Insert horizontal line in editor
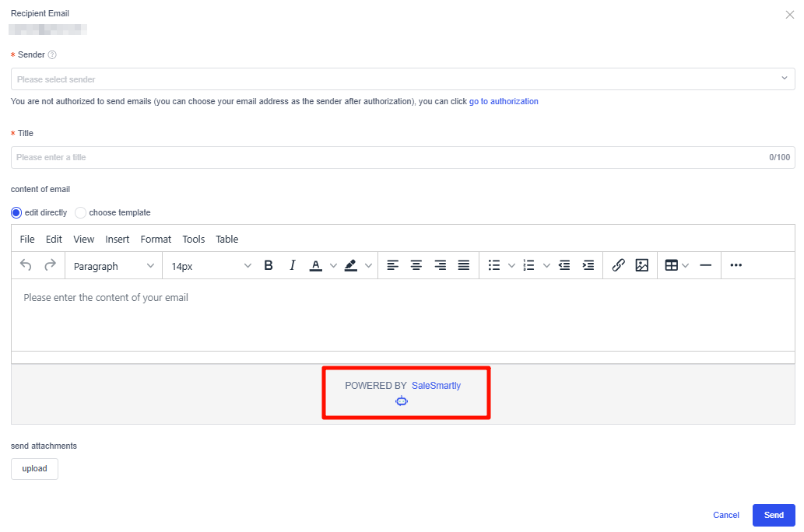Screen dimensions: 804x532 [705, 265]
